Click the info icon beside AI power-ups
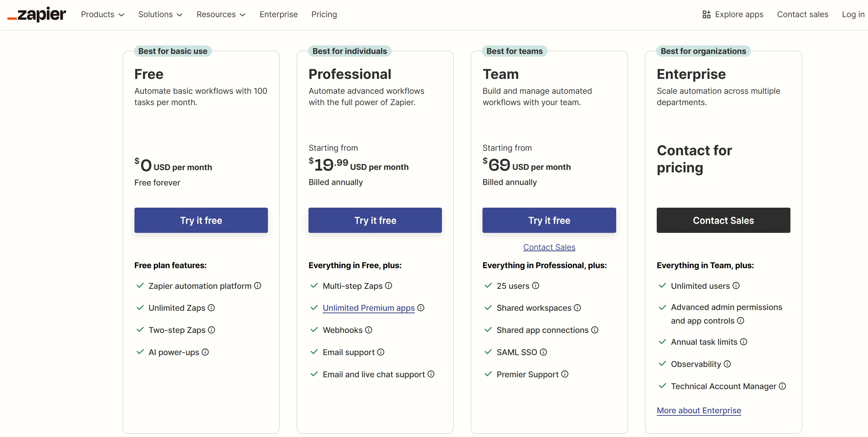868x437 pixels. pyautogui.click(x=205, y=352)
